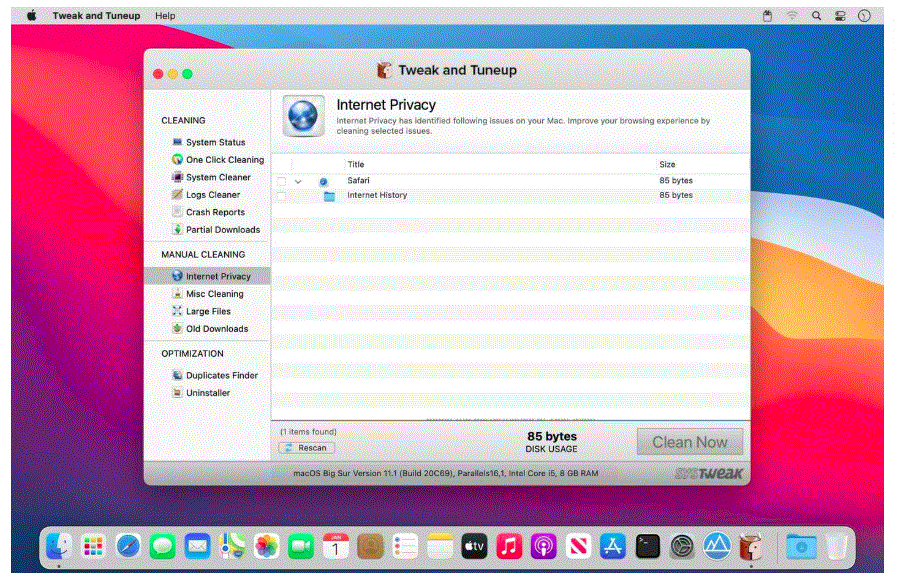Select Partial Downloads
Image resolution: width=898 pixels, height=581 pixels.
tap(216, 230)
